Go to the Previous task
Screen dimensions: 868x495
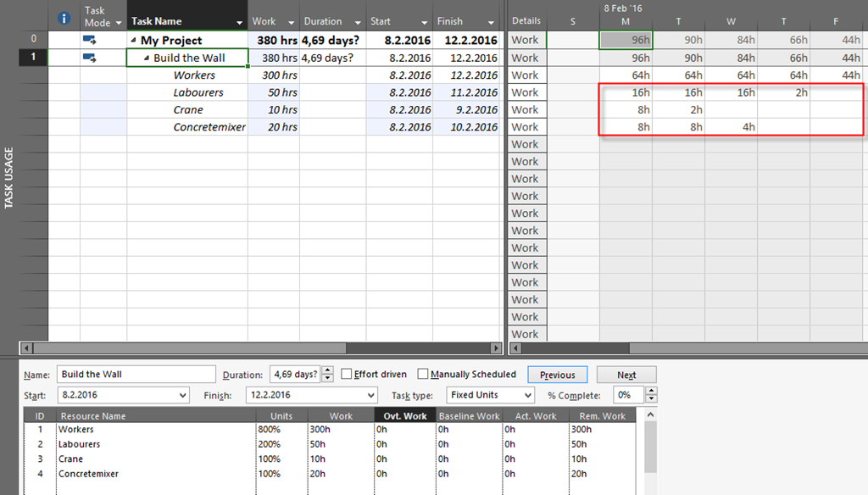coord(557,375)
